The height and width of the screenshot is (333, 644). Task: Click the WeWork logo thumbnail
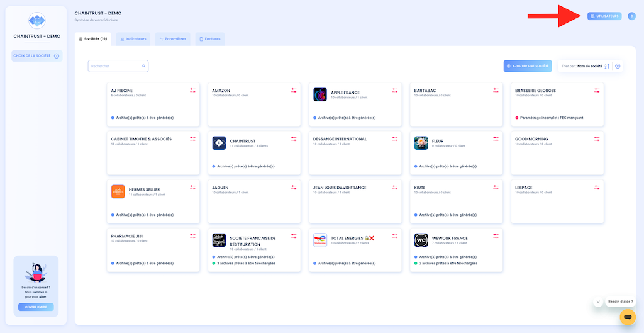(421, 240)
